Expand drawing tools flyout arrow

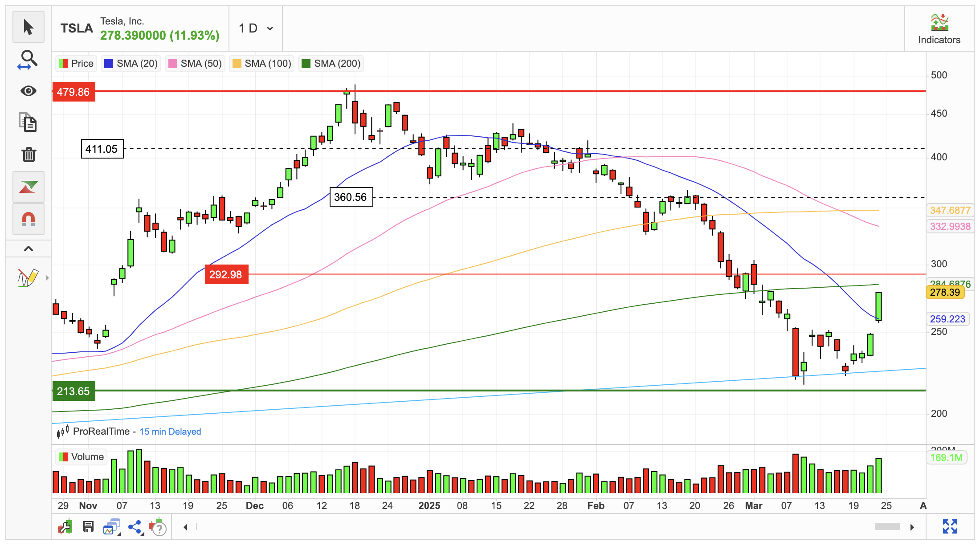coord(48,278)
